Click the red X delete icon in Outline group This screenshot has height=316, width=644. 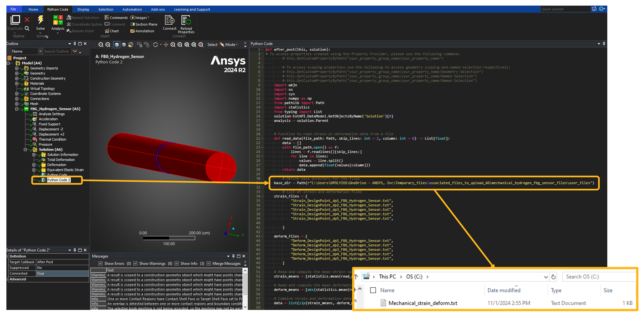(x=27, y=20)
